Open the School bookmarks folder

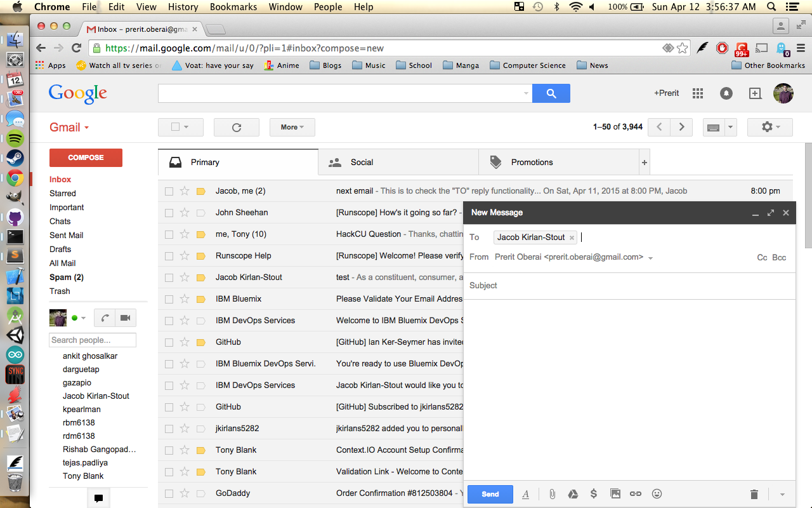(x=414, y=65)
